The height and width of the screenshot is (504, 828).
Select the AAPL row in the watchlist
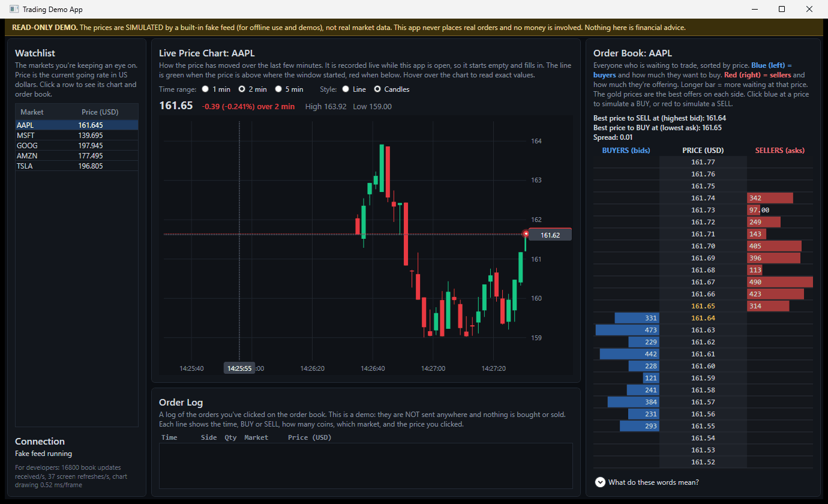tap(77, 125)
